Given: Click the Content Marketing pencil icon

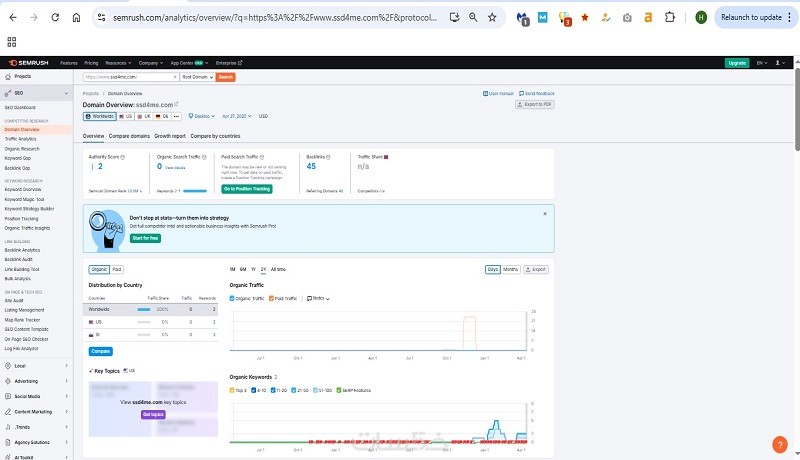Looking at the screenshot, I should click(8, 412).
